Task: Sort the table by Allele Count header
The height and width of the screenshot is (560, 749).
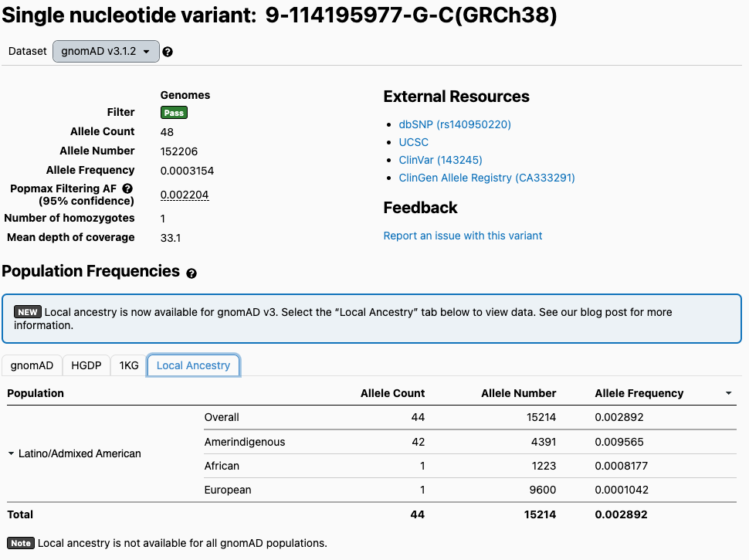Action: [x=392, y=393]
